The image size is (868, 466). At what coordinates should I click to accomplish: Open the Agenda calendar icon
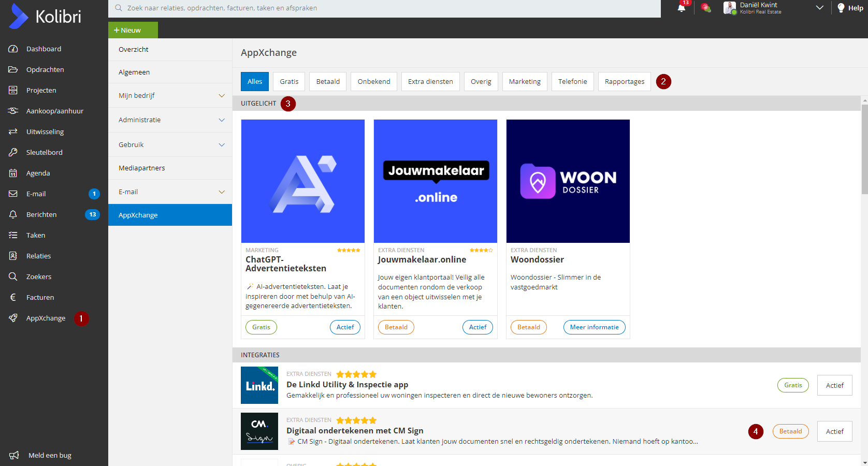click(13, 173)
